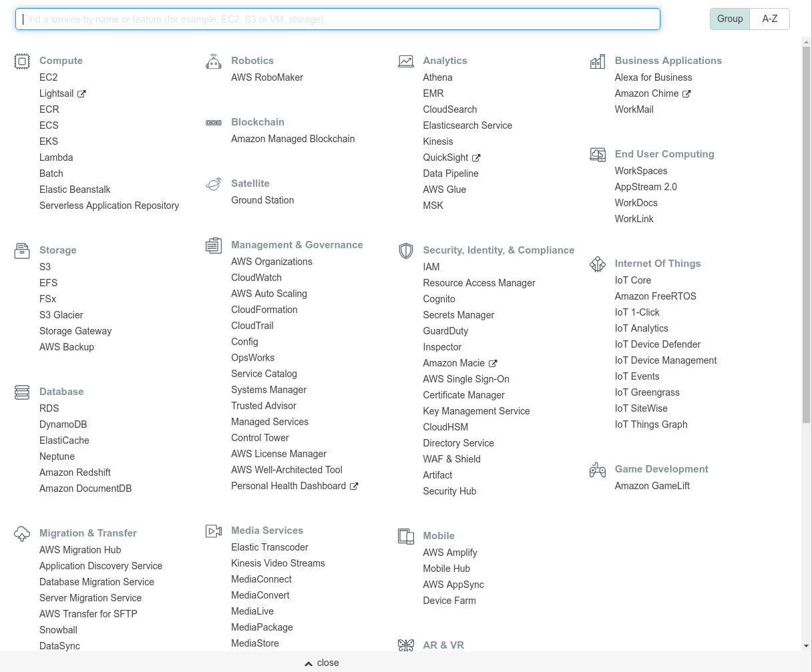Open Device Farm

[x=449, y=601]
